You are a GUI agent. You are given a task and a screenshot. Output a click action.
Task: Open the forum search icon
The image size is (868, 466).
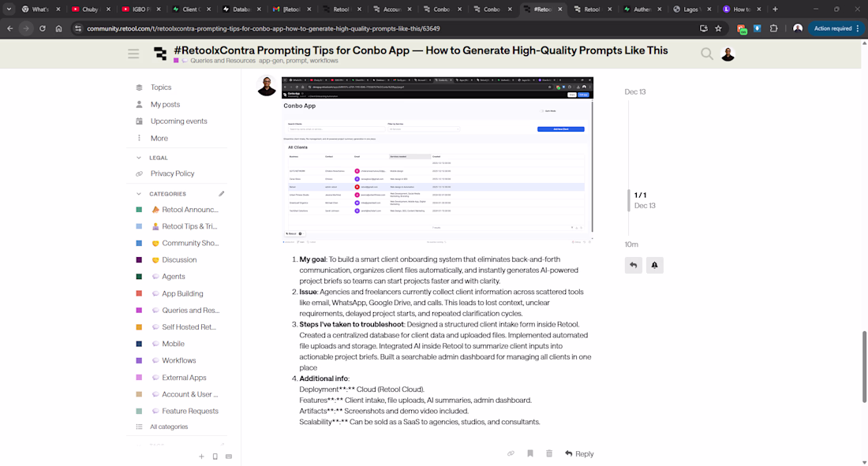coord(706,54)
